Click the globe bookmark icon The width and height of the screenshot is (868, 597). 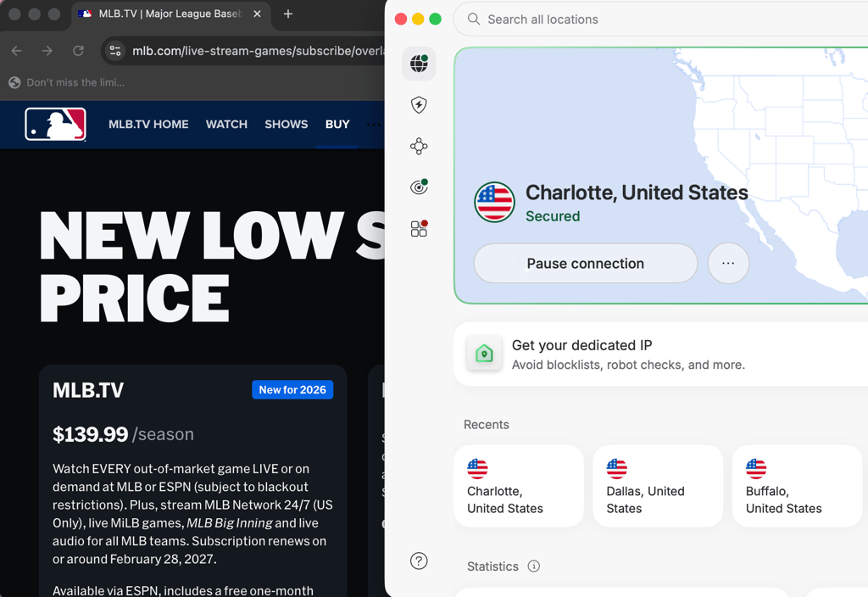click(15, 82)
